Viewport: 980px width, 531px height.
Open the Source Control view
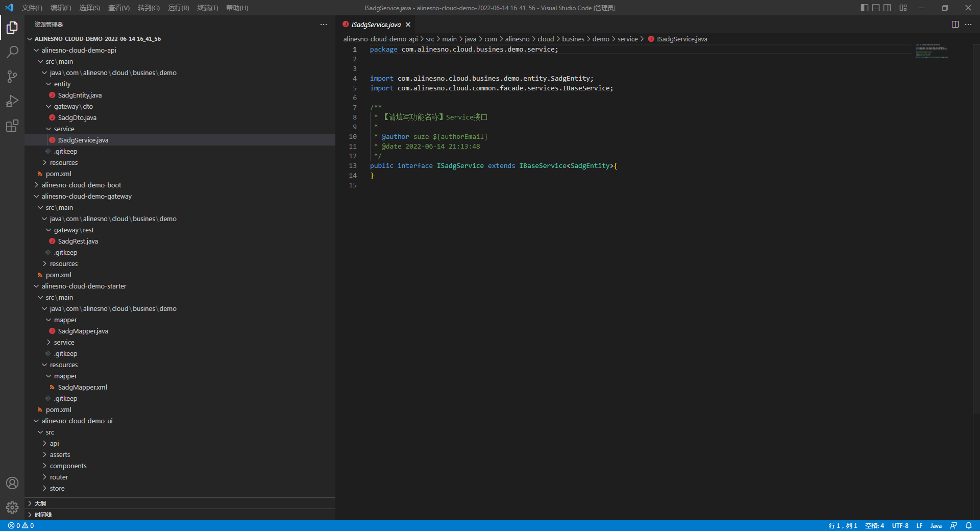tap(12, 77)
